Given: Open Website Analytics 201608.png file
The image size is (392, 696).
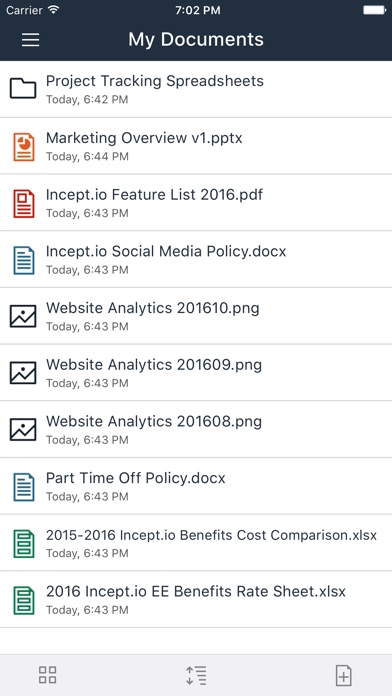Looking at the screenshot, I should coord(196,429).
